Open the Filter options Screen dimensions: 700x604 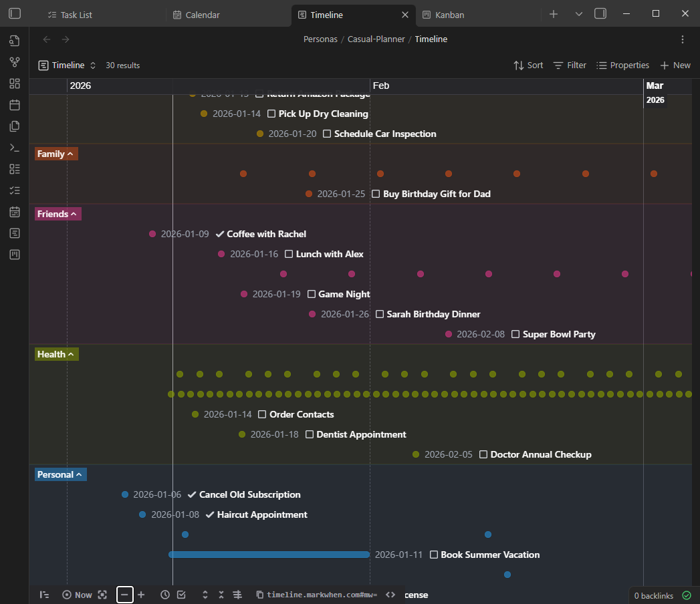tap(570, 65)
